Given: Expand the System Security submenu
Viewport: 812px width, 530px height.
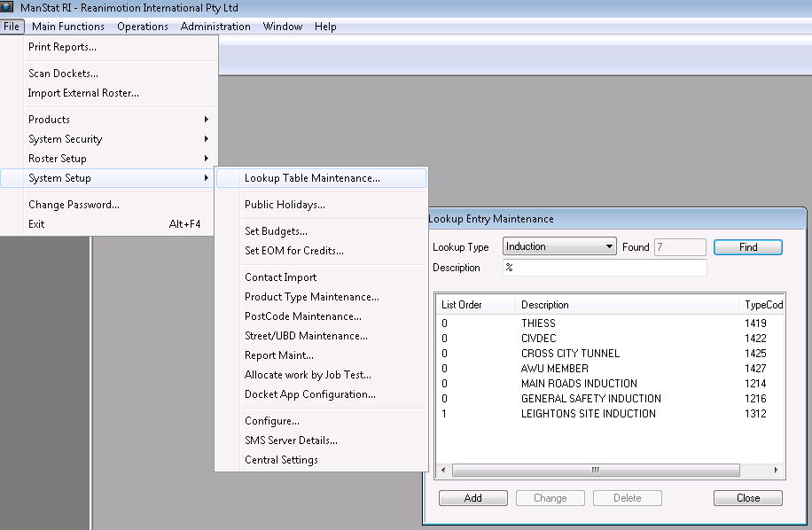Looking at the screenshot, I should pyautogui.click(x=108, y=139).
